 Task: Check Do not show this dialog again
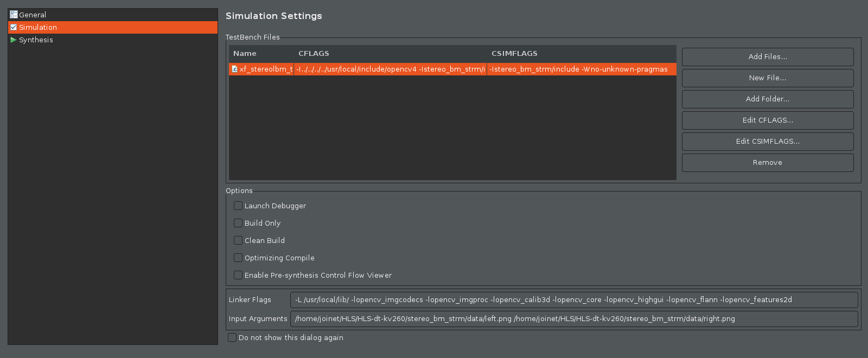coord(232,337)
